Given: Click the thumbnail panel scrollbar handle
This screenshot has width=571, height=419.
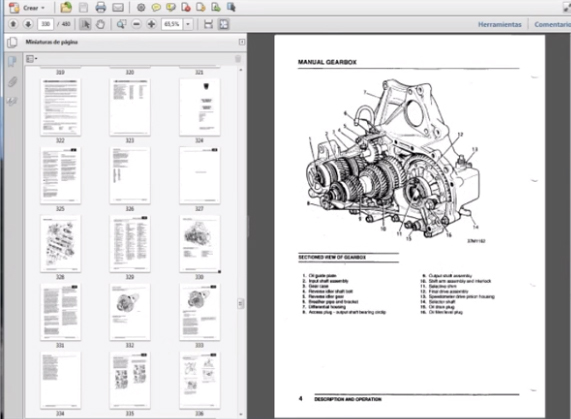Looking at the screenshot, I should 240,303.
